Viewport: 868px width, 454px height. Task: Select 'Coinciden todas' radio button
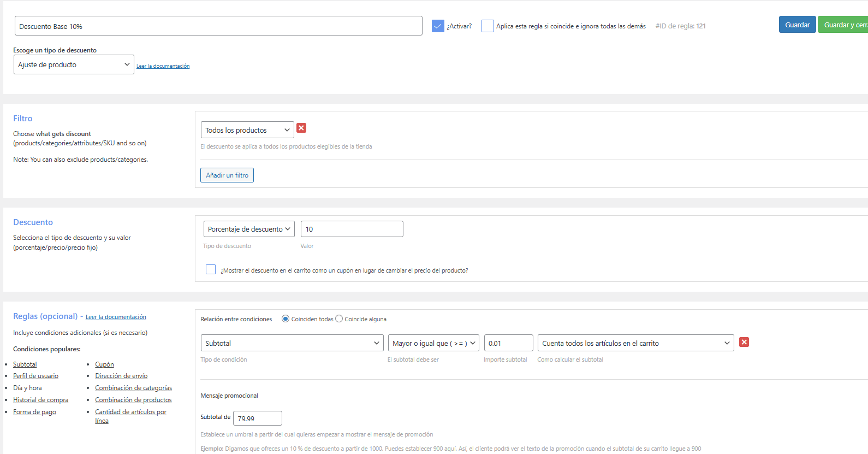(286, 319)
